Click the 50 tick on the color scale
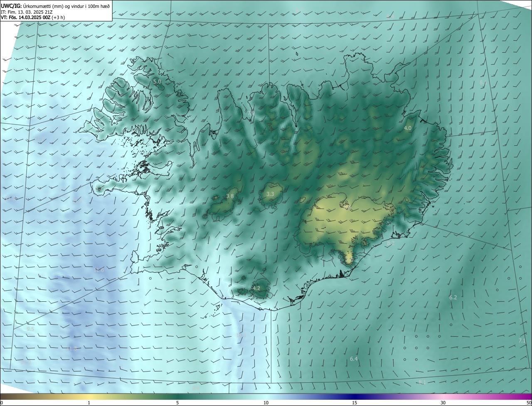 tap(529, 403)
